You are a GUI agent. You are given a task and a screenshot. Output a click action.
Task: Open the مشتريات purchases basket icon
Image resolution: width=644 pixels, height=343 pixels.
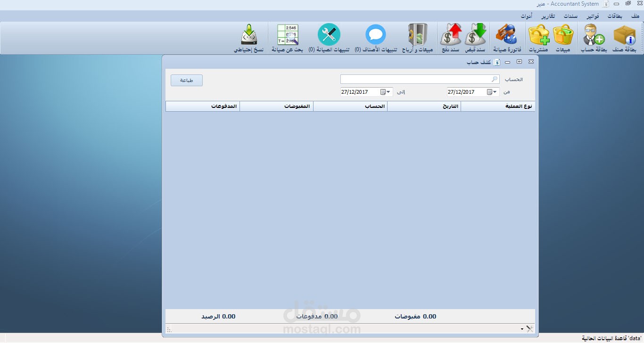point(538,38)
